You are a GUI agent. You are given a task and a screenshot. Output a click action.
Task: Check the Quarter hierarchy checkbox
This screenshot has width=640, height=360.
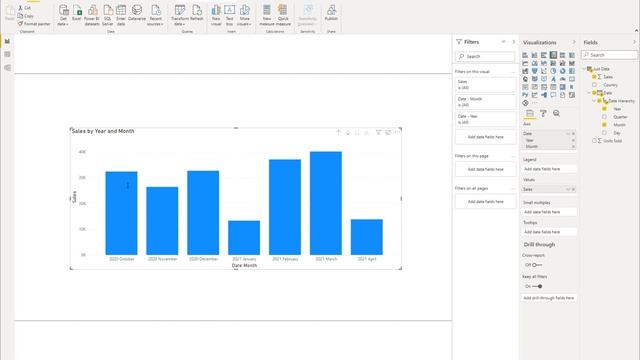604,117
